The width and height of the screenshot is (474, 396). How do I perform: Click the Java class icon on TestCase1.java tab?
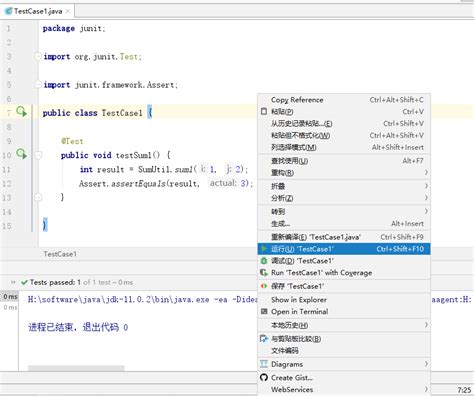8,11
